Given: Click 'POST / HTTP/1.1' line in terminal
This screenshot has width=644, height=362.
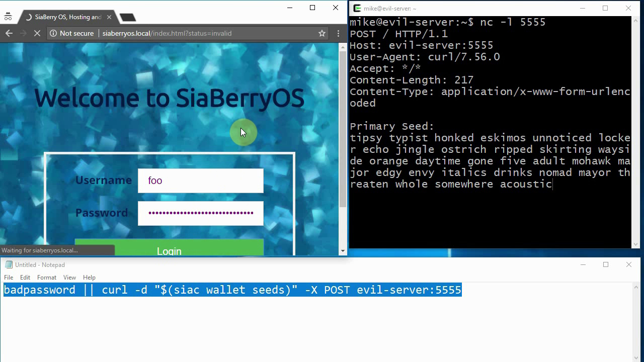Looking at the screenshot, I should pyautogui.click(x=398, y=34).
